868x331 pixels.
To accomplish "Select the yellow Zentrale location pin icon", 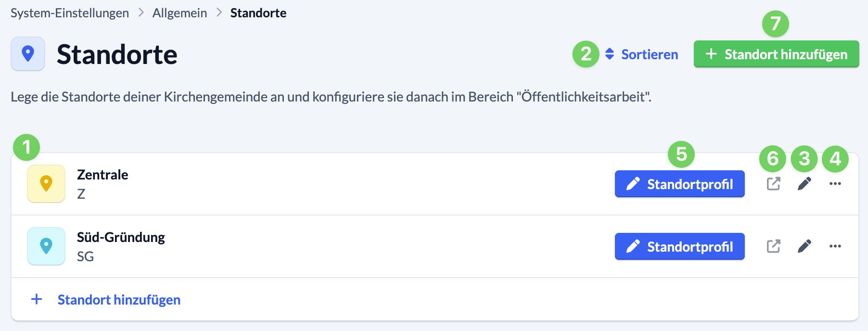I will [46, 183].
